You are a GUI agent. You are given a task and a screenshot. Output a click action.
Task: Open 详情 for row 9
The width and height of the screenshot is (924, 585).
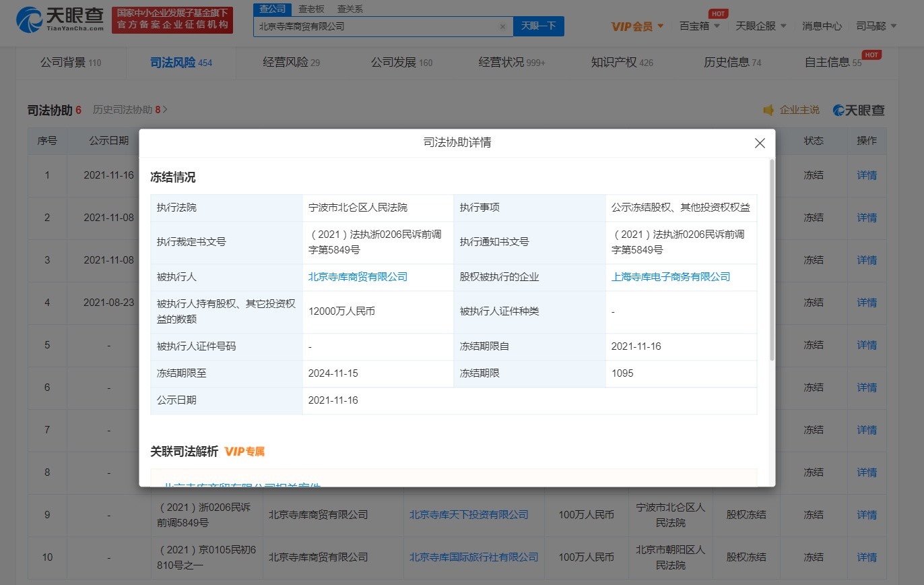pyautogui.click(x=867, y=515)
